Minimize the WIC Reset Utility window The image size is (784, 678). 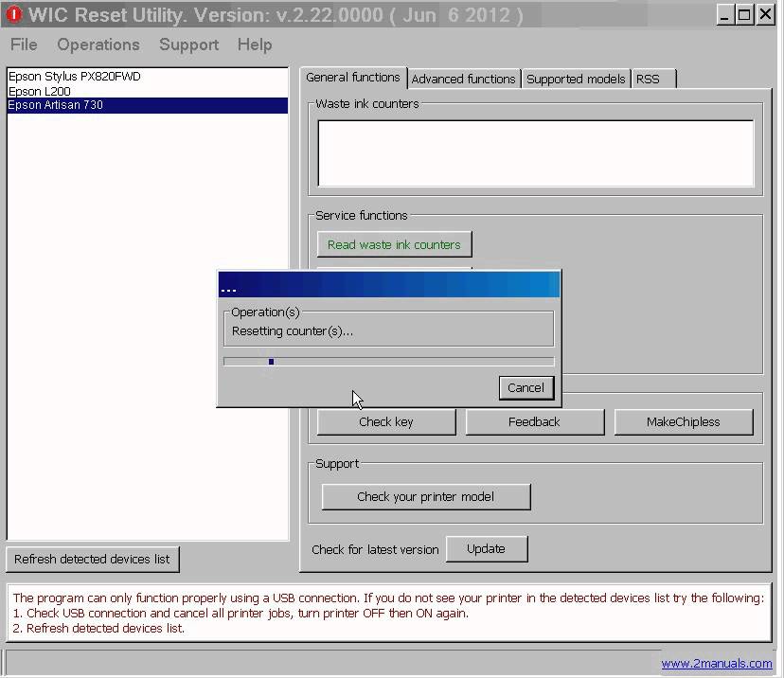click(x=725, y=15)
